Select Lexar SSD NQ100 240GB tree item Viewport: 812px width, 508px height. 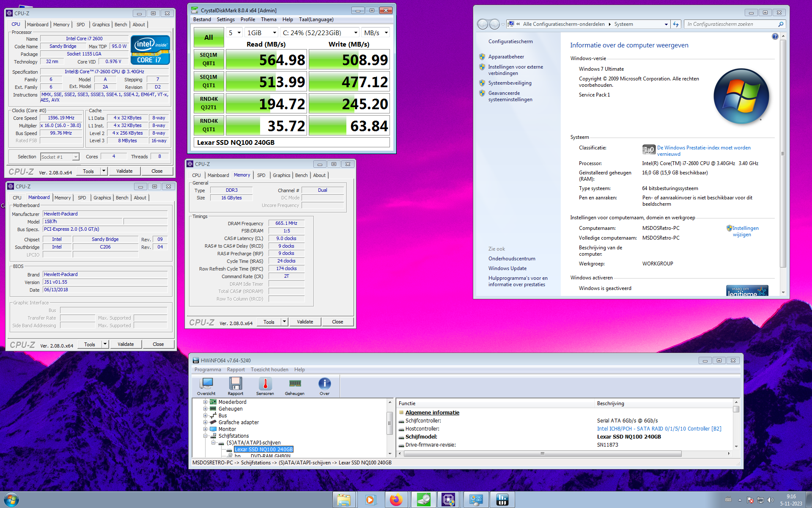click(x=263, y=449)
